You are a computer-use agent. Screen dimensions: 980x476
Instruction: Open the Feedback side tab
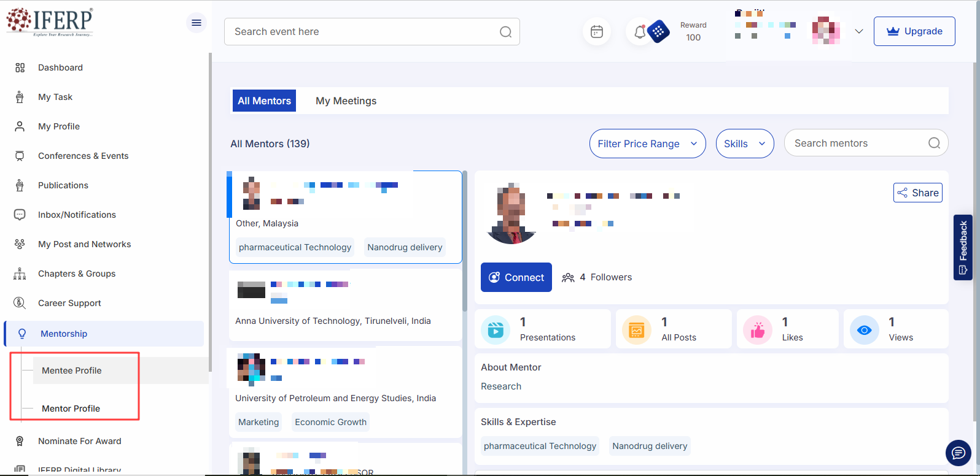(x=963, y=247)
